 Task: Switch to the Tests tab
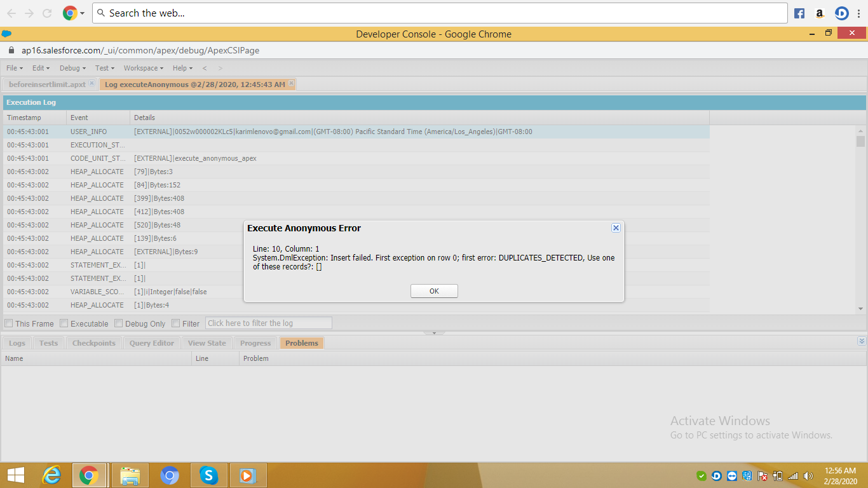[x=48, y=343]
